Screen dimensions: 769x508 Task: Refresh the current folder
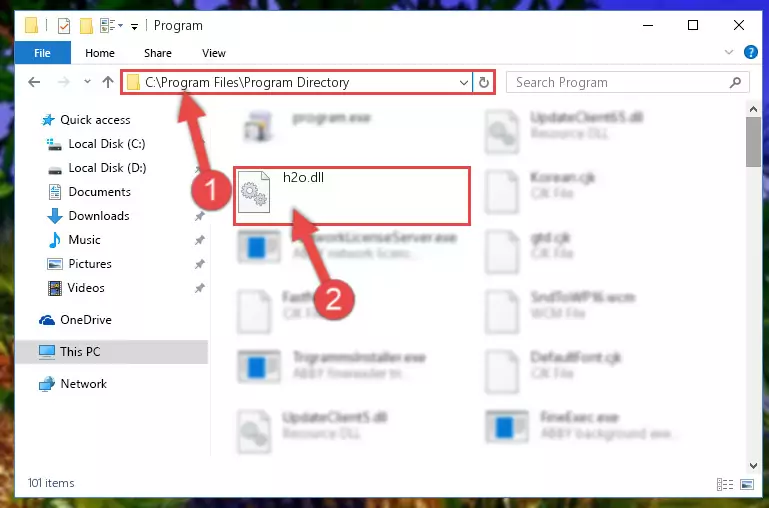(x=484, y=82)
